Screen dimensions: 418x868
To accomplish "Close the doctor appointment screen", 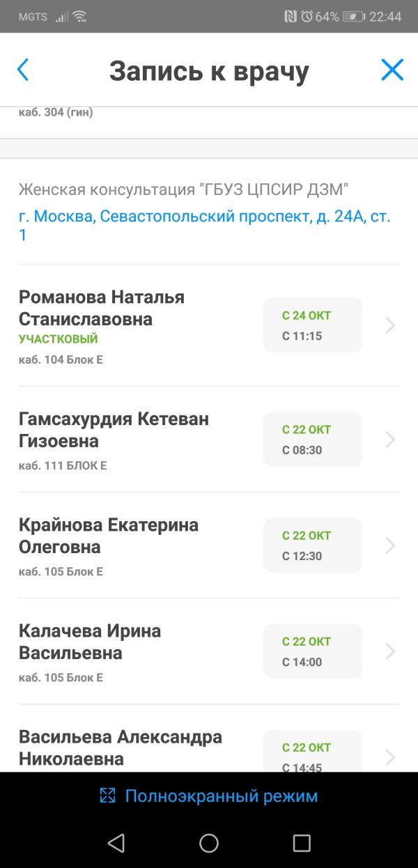I will pyautogui.click(x=392, y=70).
